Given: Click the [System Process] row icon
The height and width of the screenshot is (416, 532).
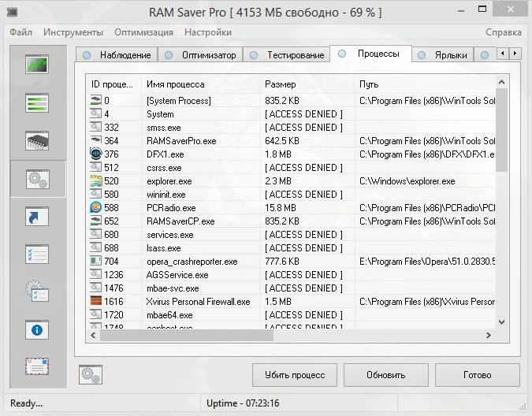Looking at the screenshot, I should [95, 100].
